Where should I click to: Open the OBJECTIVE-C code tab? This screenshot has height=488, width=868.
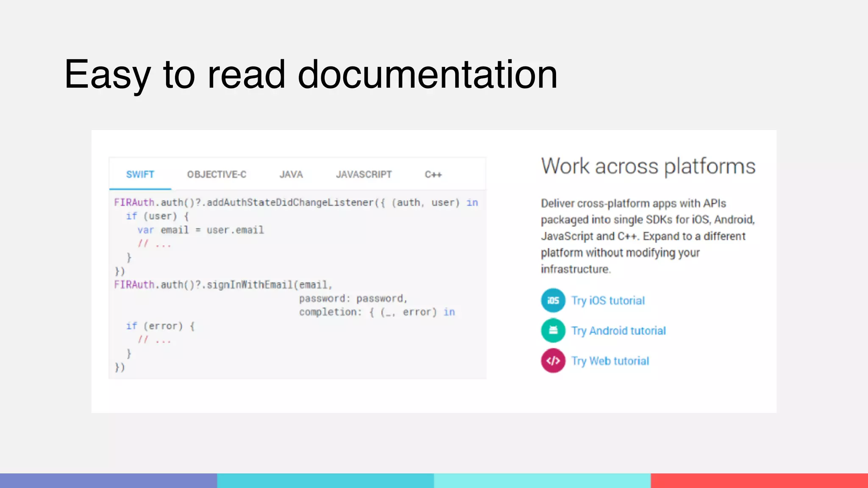click(217, 175)
